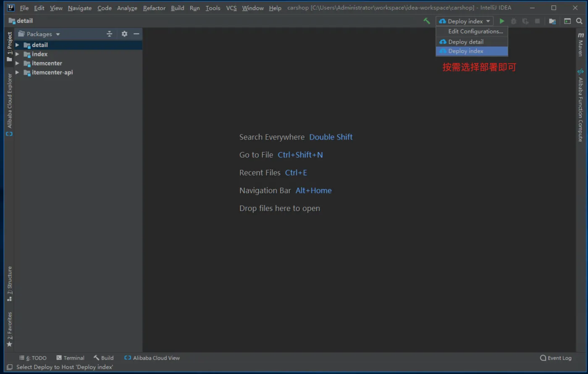Open the Edit menu
This screenshot has height=374, width=588.
(39, 8)
